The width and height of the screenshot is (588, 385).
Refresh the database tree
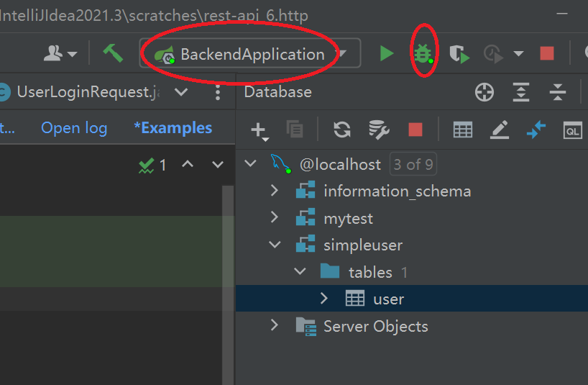point(342,130)
